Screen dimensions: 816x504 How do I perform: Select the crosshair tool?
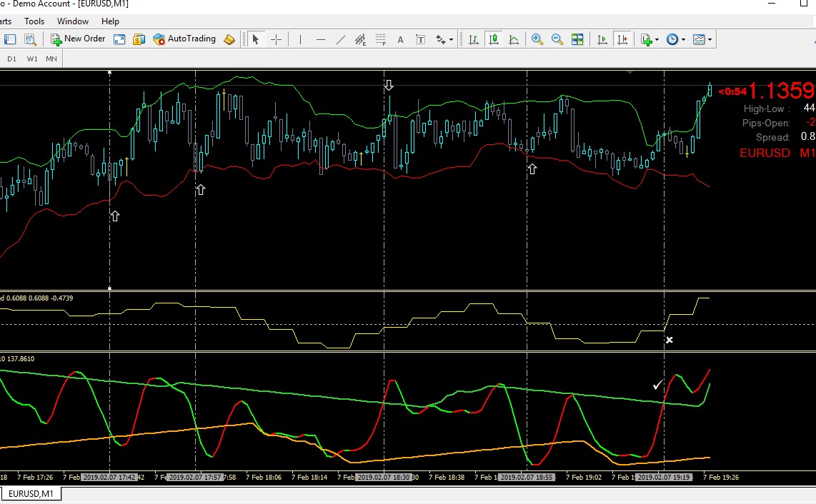click(276, 39)
